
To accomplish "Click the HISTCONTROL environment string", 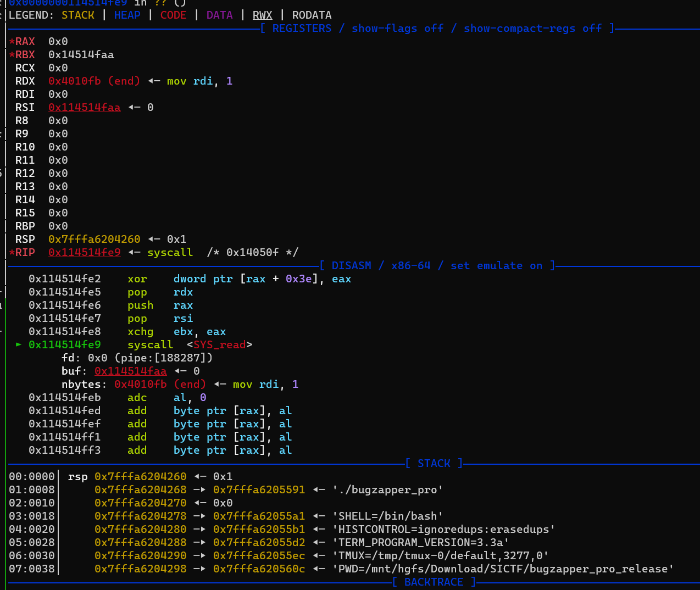I will tap(444, 529).
